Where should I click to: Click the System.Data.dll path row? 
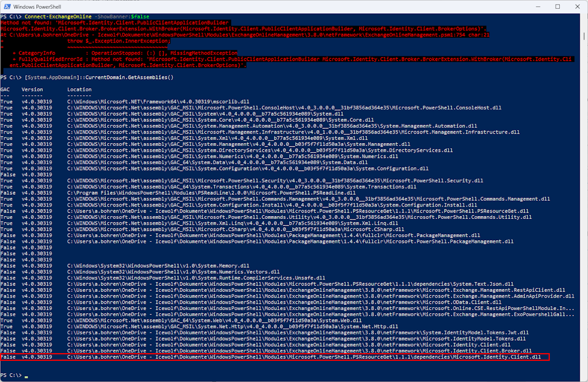coord(218,162)
